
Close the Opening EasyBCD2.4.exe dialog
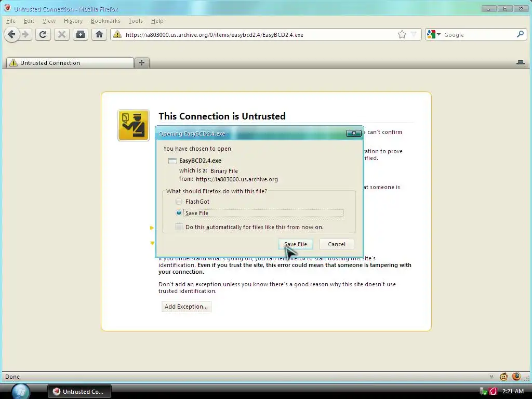pyautogui.click(x=353, y=134)
